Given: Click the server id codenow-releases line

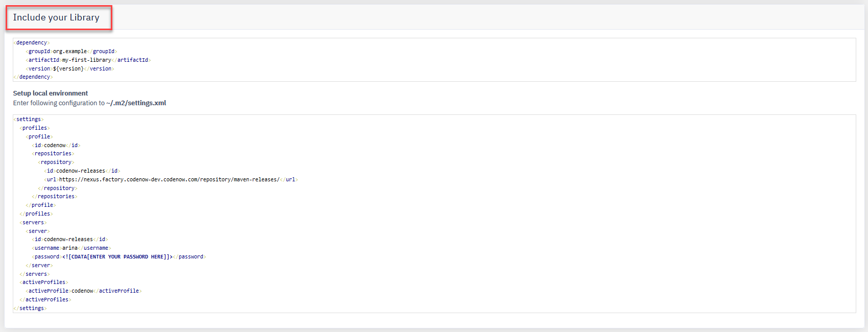Looking at the screenshot, I should point(70,240).
